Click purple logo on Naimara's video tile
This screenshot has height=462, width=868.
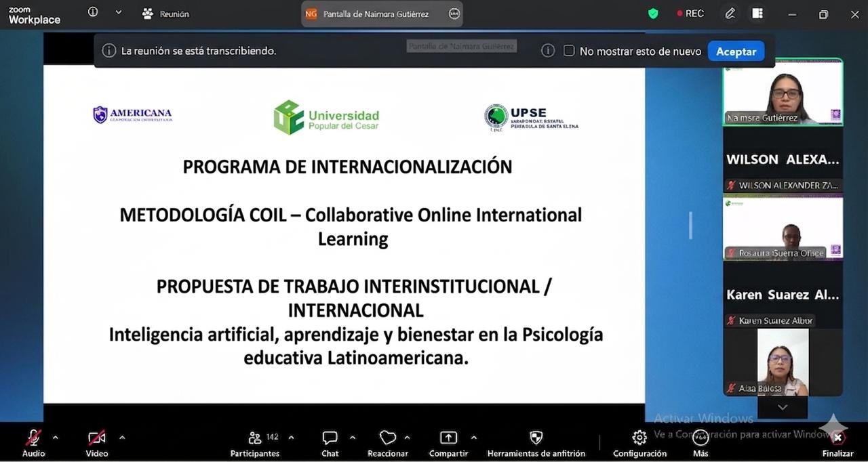(x=835, y=114)
